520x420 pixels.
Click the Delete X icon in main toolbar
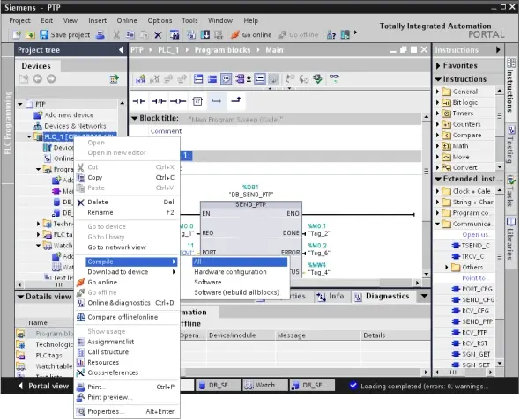pos(158,34)
